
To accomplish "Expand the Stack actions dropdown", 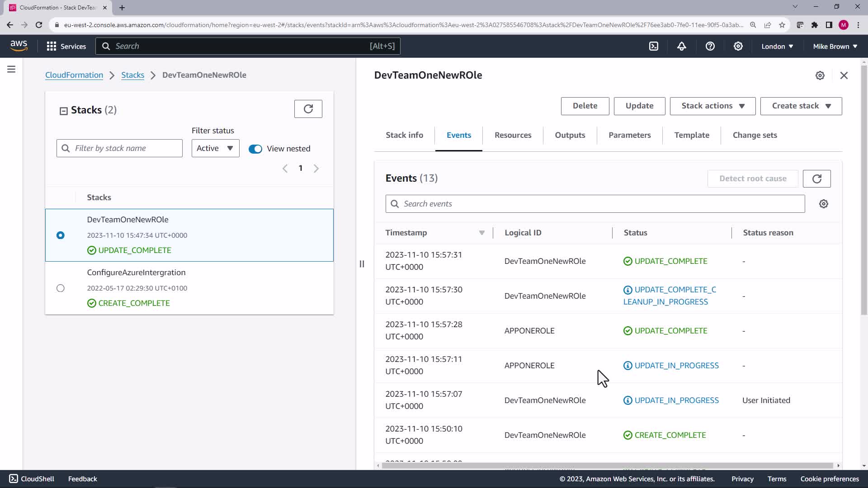I will (x=712, y=106).
